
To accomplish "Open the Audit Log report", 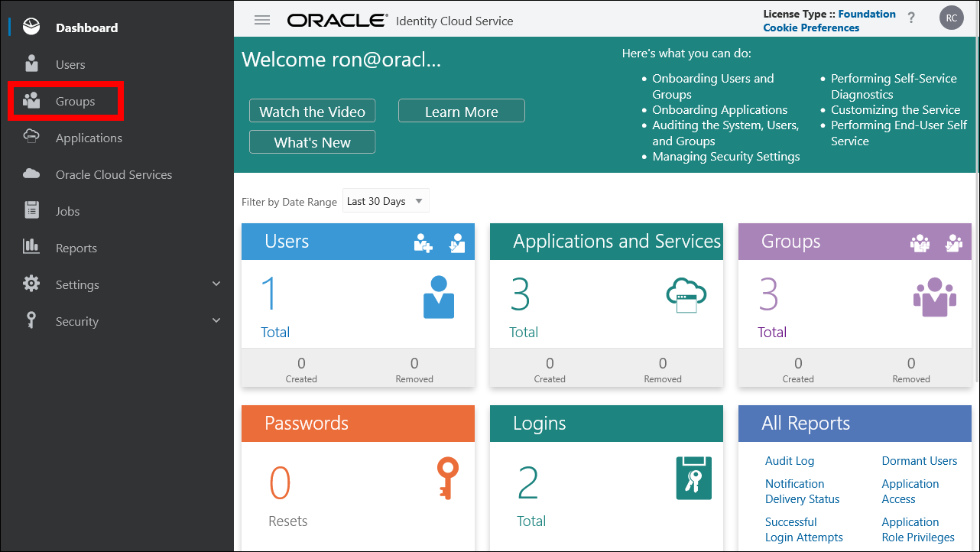I will pos(790,461).
